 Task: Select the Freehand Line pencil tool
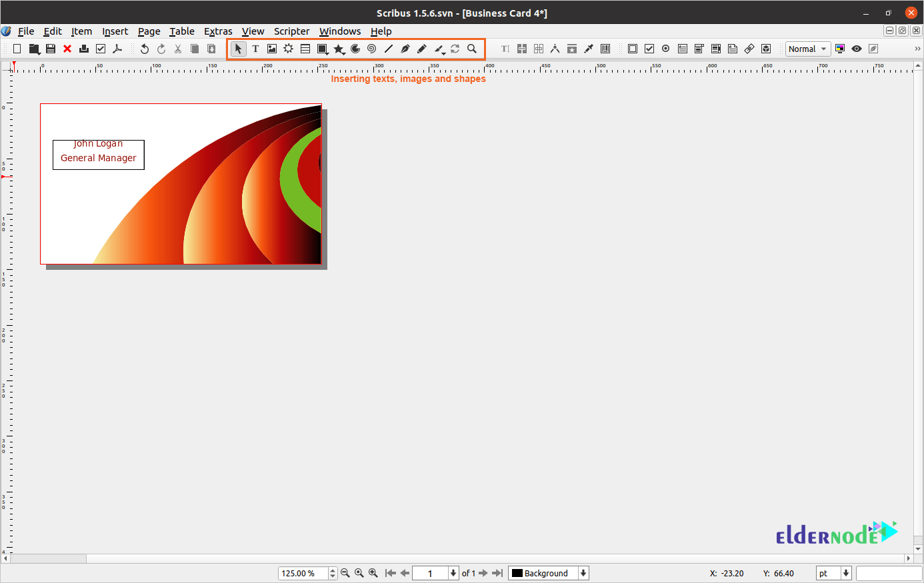422,49
